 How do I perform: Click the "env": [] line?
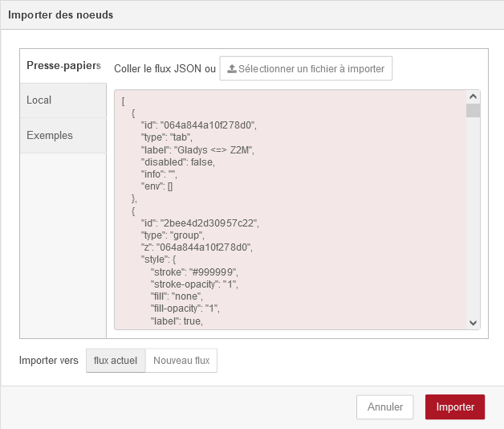click(156, 186)
